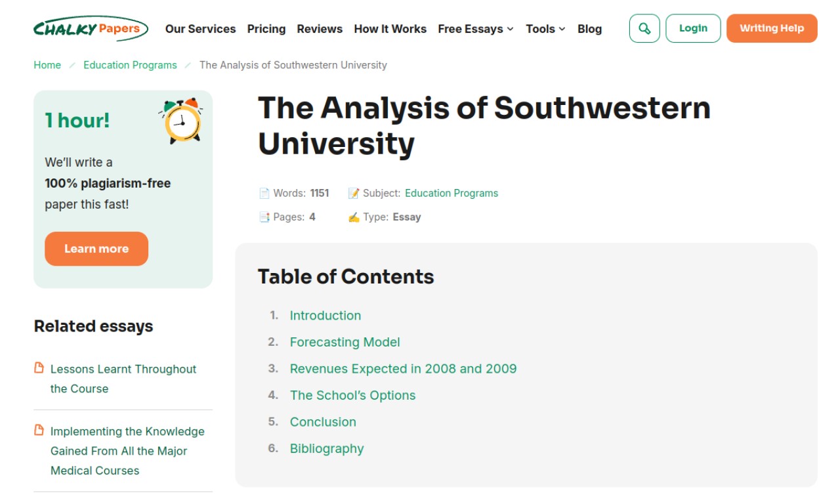Jump to The School's Options section
Viewport: 840px width, 504px height.
(353, 396)
